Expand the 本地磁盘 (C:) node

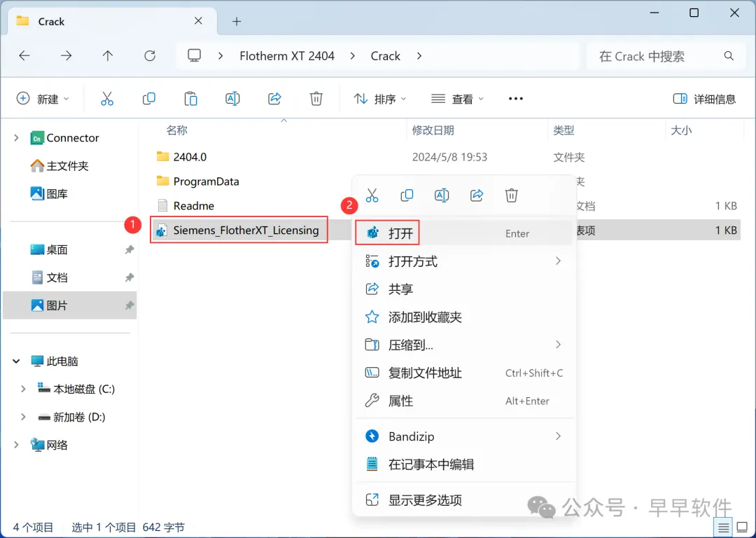coord(23,389)
